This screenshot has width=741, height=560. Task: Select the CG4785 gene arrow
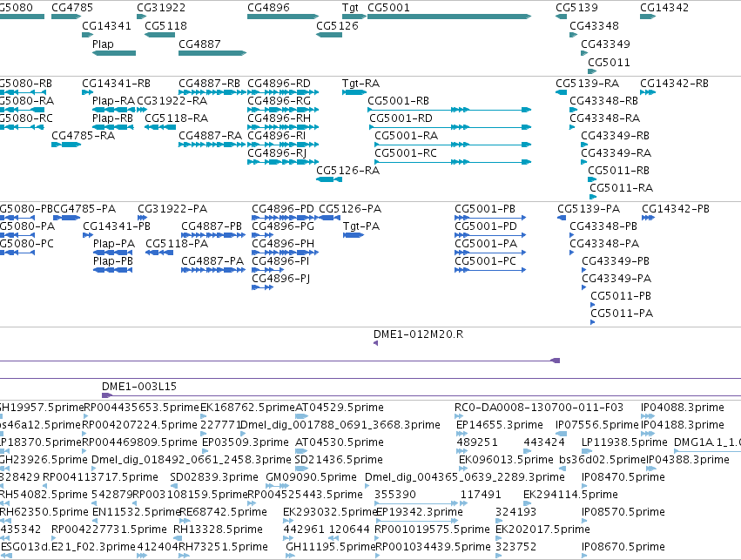coord(66,17)
